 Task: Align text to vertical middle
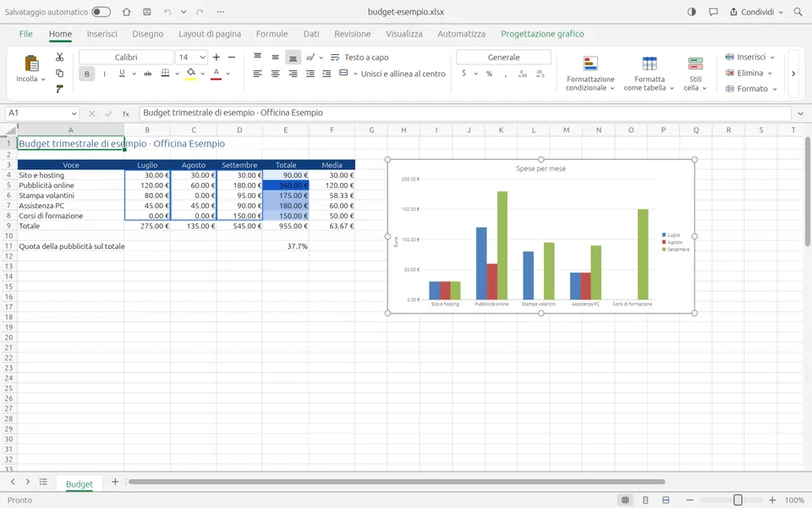275,57
